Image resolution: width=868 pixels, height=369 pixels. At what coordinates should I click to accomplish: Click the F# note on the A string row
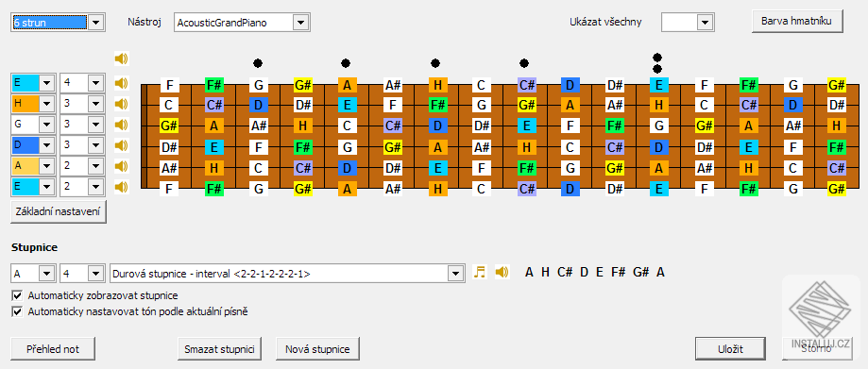click(x=526, y=167)
